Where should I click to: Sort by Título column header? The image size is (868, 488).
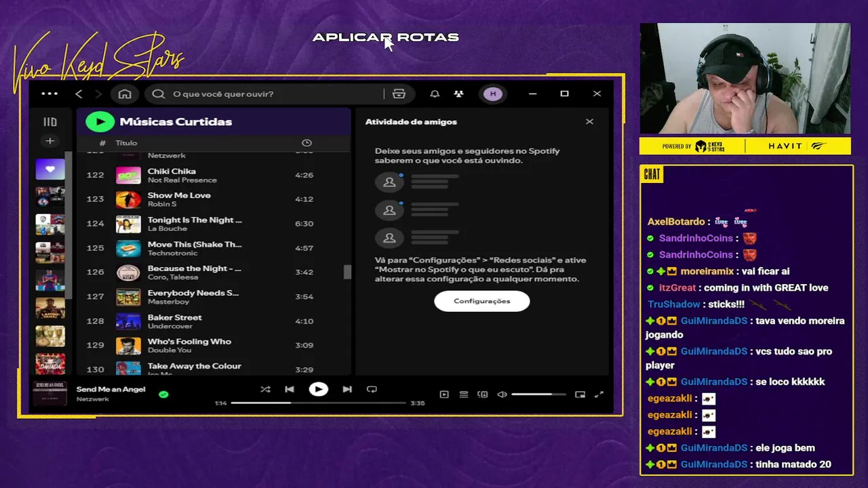coord(126,143)
